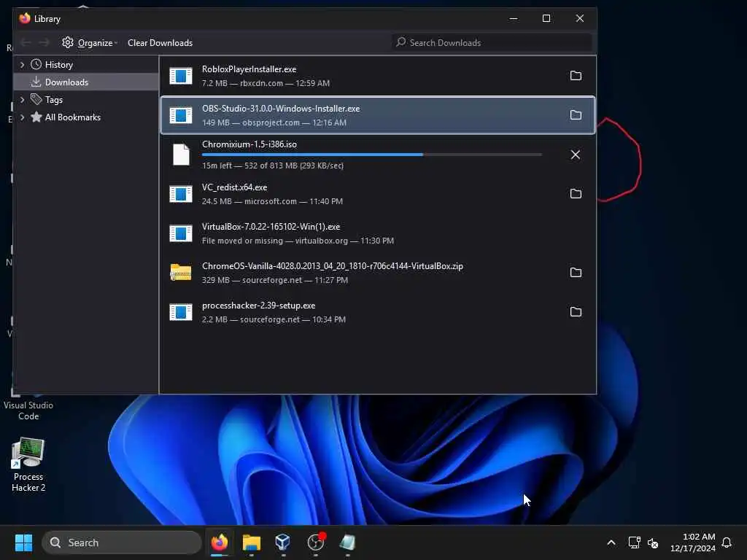
Task: Maximize the Library window
Action: (x=546, y=18)
